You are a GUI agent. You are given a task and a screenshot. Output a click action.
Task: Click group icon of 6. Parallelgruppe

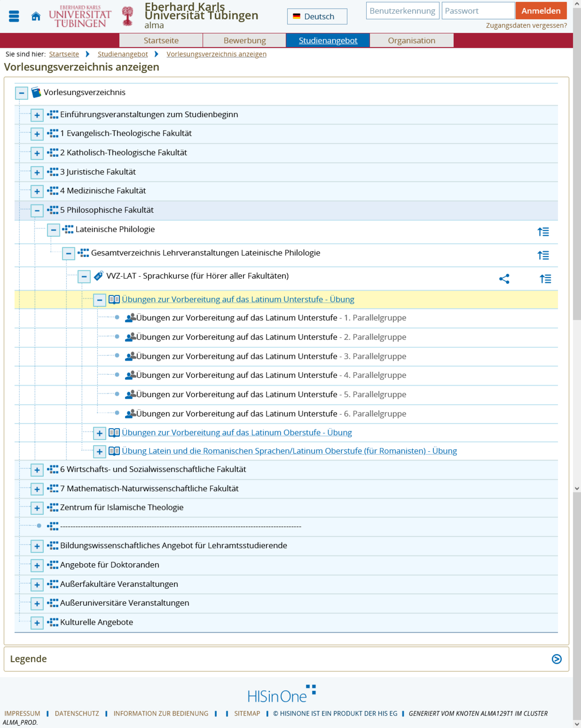click(130, 413)
